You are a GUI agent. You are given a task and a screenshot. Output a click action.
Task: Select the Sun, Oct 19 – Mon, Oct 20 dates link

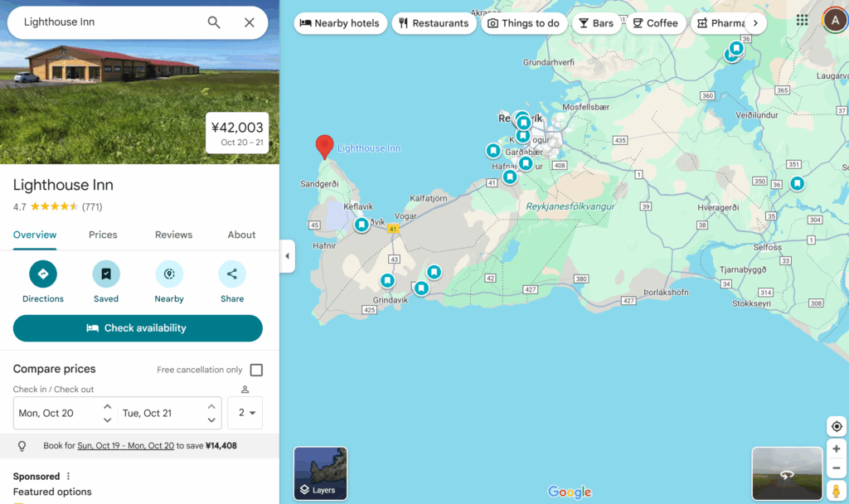click(x=126, y=446)
